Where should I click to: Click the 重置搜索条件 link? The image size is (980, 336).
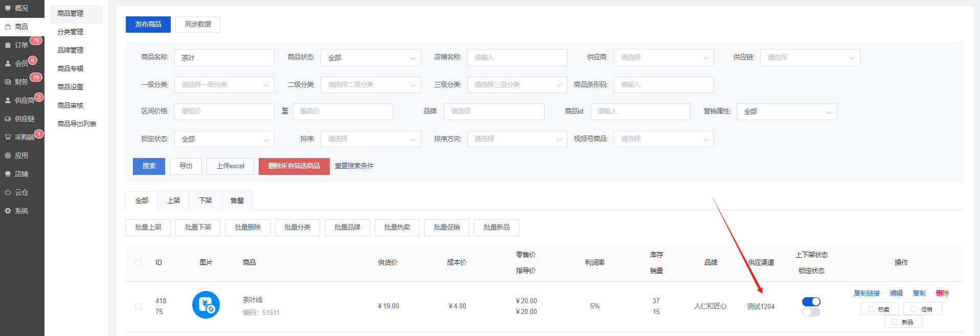tap(354, 166)
